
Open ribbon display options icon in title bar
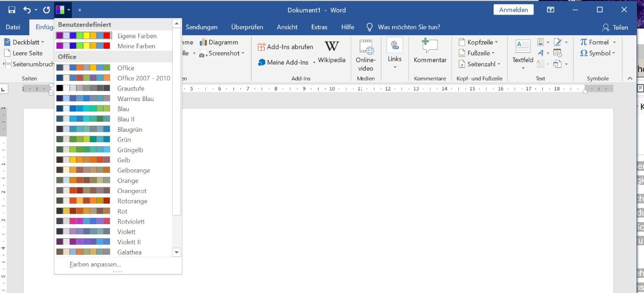pos(551,10)
